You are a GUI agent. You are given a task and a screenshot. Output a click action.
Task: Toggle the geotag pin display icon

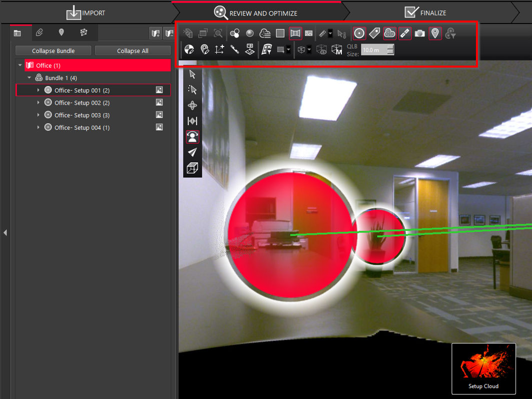coord(435,34)
